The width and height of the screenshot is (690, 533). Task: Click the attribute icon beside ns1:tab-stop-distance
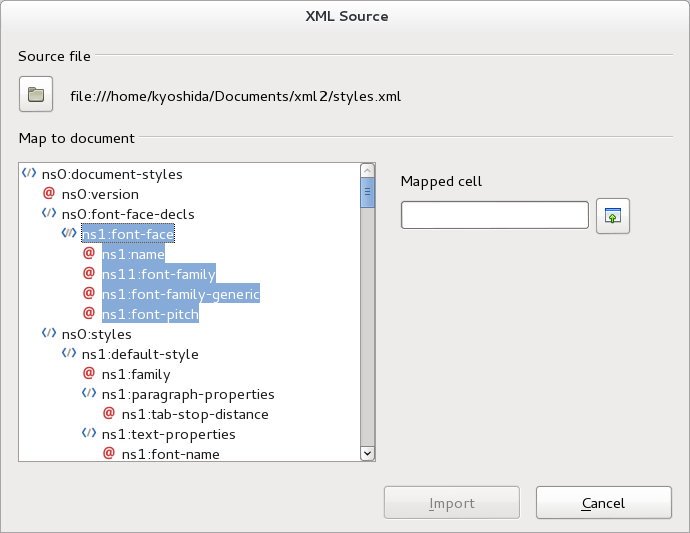(x=108, y=414)
